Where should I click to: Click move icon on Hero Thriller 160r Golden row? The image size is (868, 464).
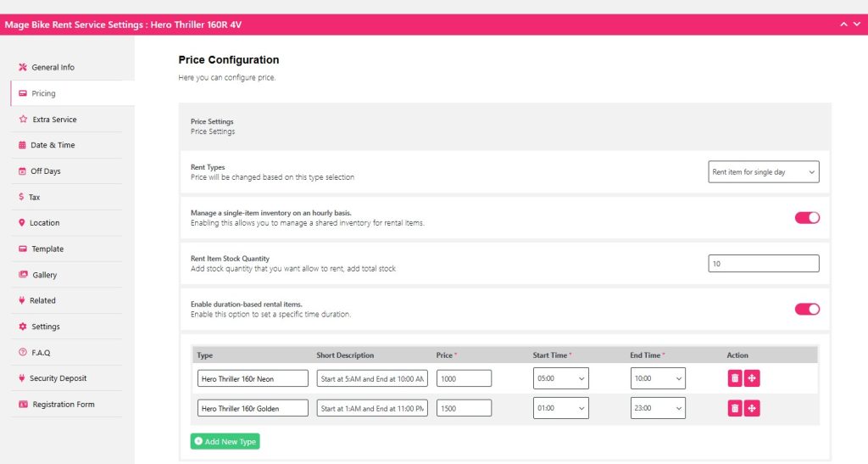click(x=752, y=409)
